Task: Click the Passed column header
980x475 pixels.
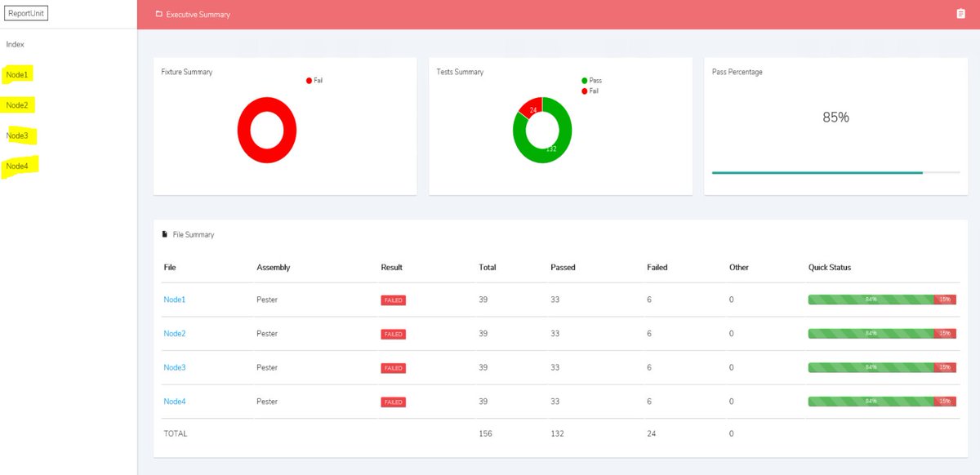Action: coord(563,267)
